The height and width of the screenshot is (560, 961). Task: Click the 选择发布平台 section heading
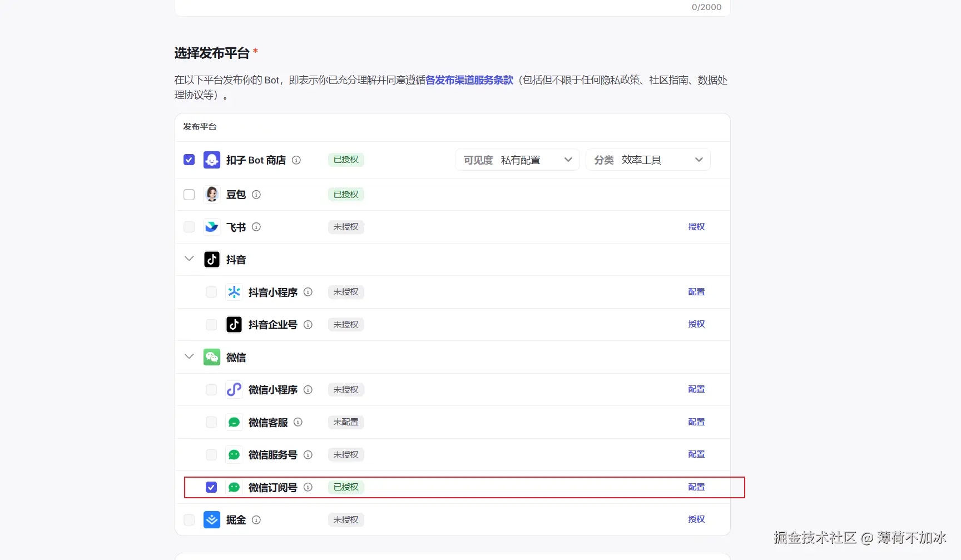(212, 53)
